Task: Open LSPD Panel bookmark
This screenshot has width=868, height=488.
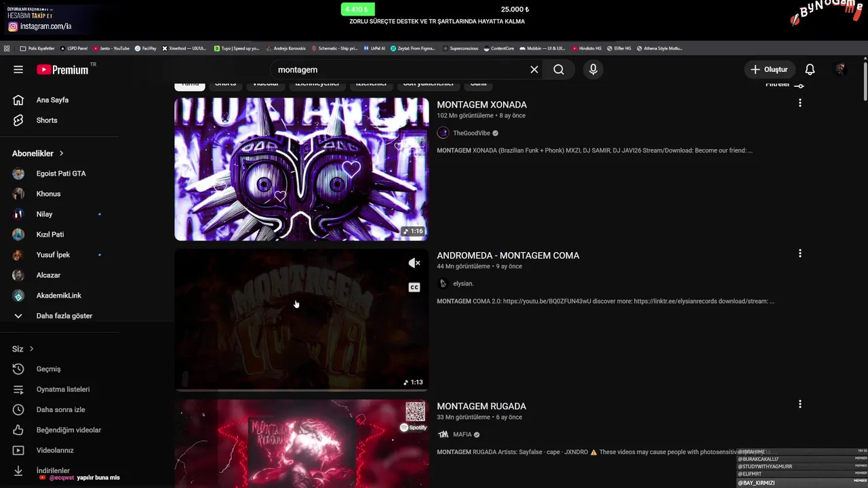Action: click(75, 48)
